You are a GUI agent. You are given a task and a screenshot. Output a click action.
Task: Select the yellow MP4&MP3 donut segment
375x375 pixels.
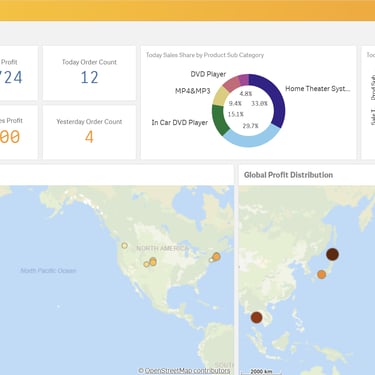tap(219, 97)
